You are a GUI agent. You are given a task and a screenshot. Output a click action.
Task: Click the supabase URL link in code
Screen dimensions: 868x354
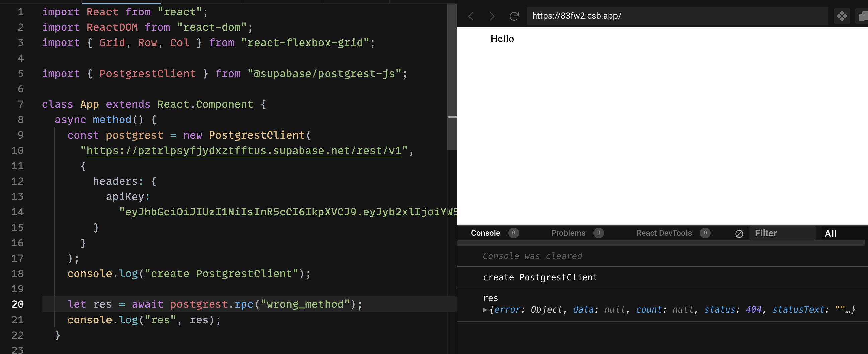point(244,151)
